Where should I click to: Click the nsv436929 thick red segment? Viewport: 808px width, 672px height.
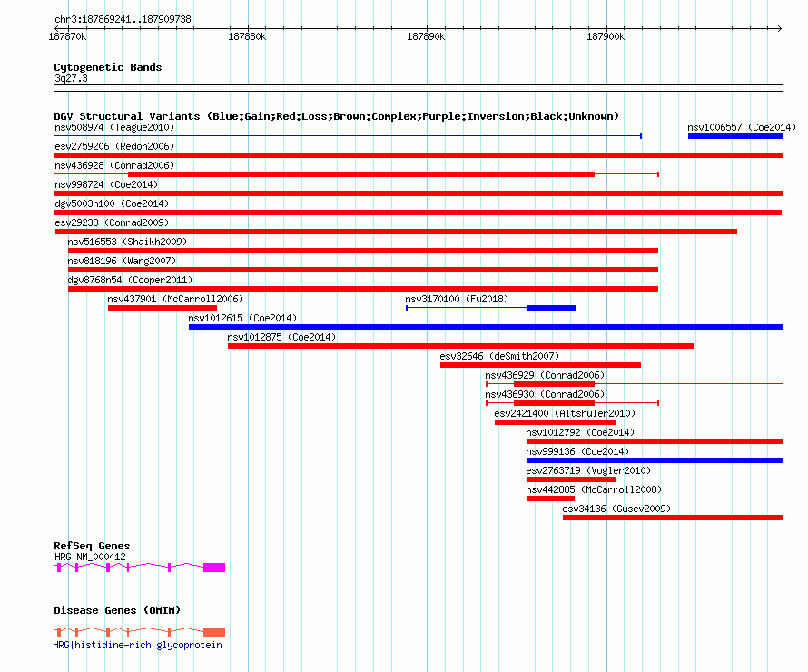point(555,384)
